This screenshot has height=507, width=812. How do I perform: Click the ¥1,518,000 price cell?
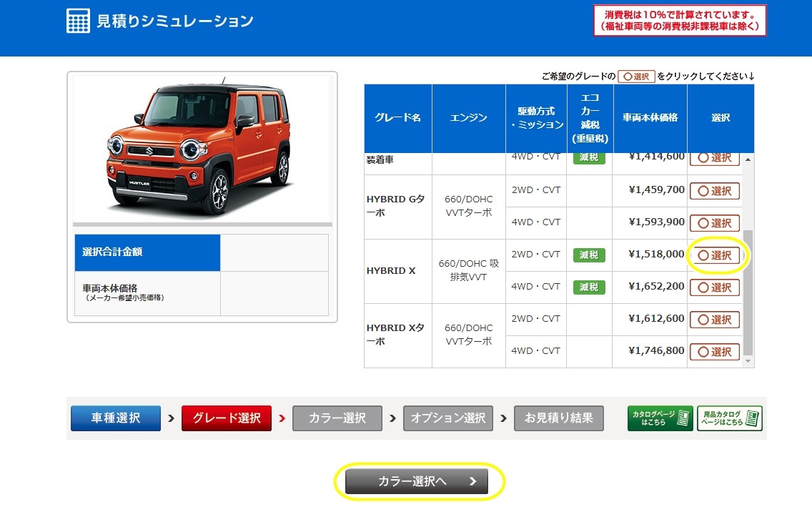[x=650, y=255]
